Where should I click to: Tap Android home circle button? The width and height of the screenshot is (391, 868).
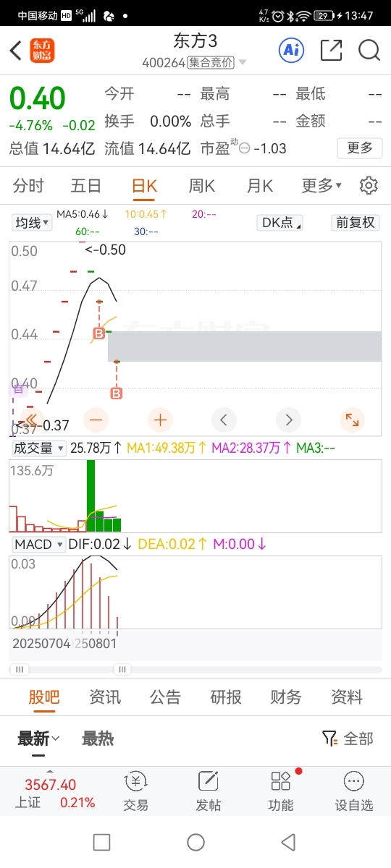(195, 842)
